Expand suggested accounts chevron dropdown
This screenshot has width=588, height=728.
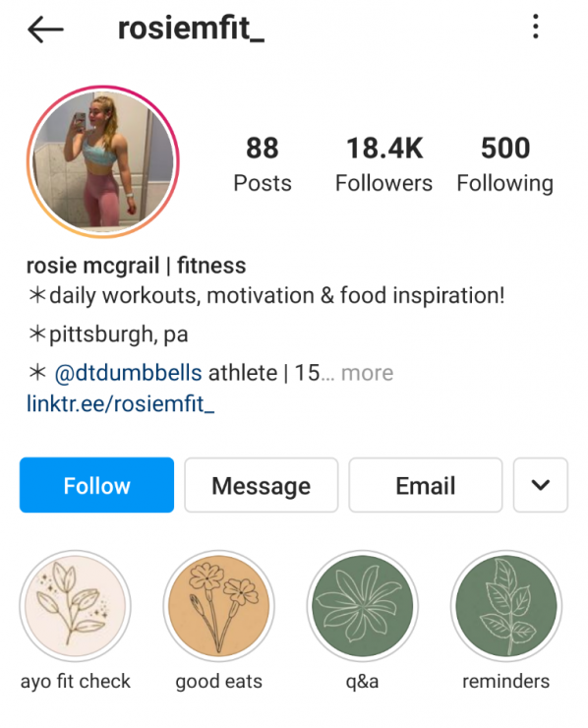coord(541,485)
